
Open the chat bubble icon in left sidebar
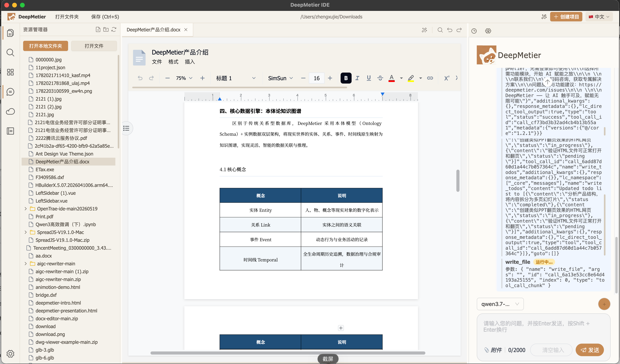(10, 92)
